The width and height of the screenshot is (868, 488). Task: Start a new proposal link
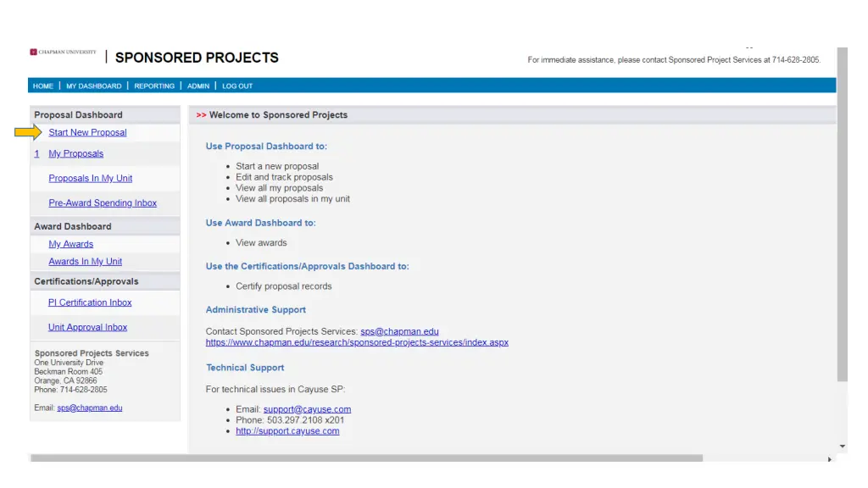click(x=87, y=133)
